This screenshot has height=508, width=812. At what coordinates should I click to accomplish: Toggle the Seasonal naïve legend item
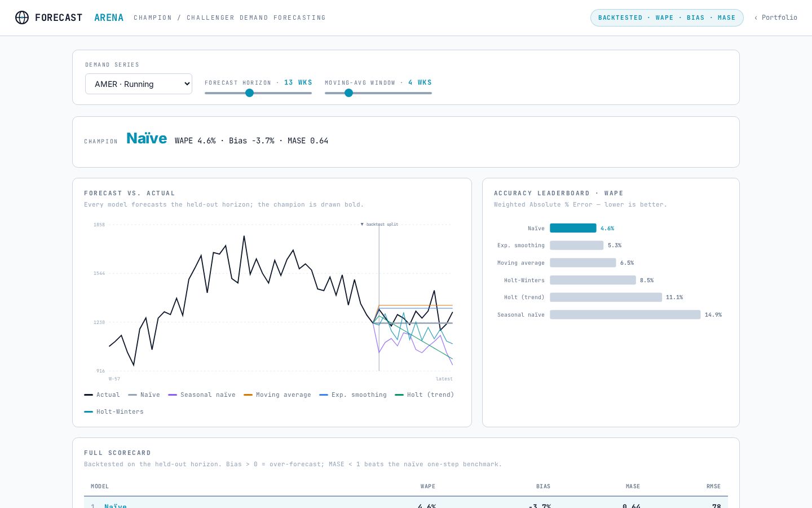(202, 395)
